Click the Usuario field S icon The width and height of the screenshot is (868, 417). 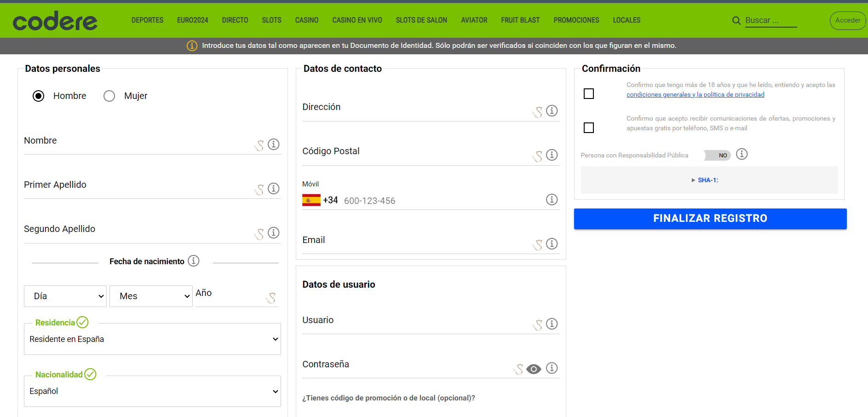tap(538, 325)
